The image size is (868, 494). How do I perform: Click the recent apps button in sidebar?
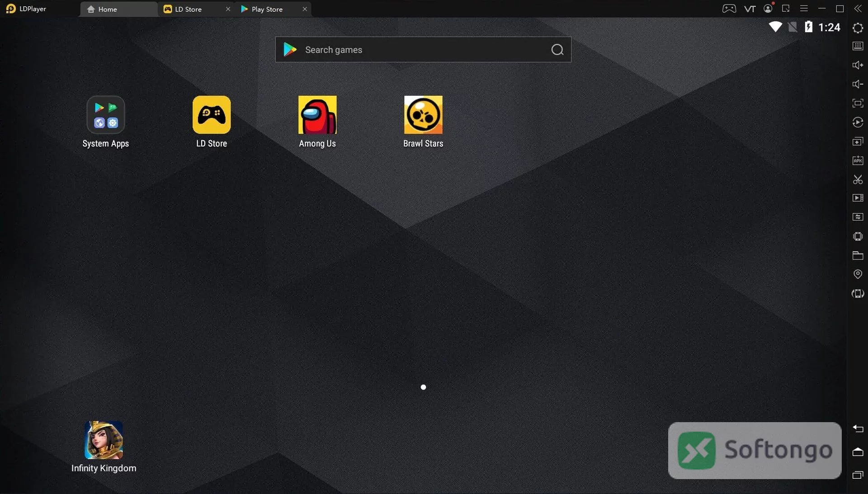(x=858, y=475)
